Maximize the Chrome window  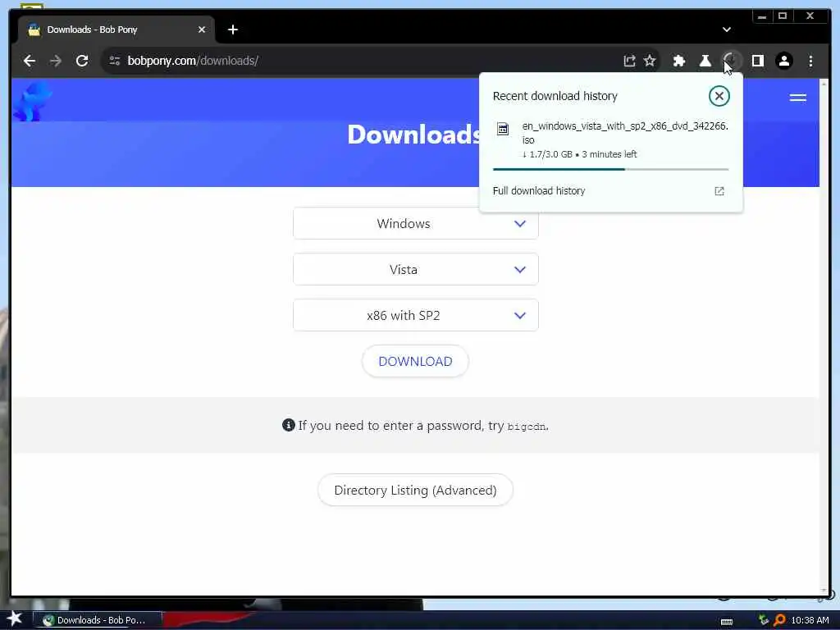782,16
